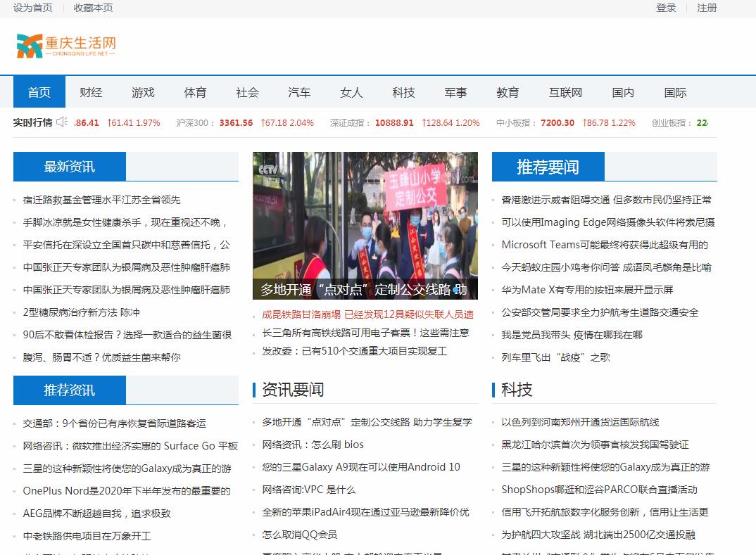Open the 国际 navigation tab
Viewport: 756px width, 555px height.
pyautogui.click(x=675, y=92)
